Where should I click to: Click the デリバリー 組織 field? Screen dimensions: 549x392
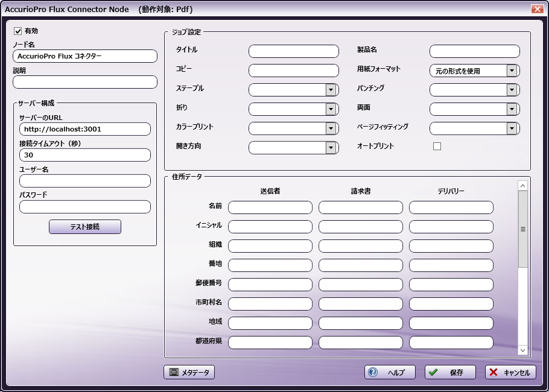(x=451, y=246)
